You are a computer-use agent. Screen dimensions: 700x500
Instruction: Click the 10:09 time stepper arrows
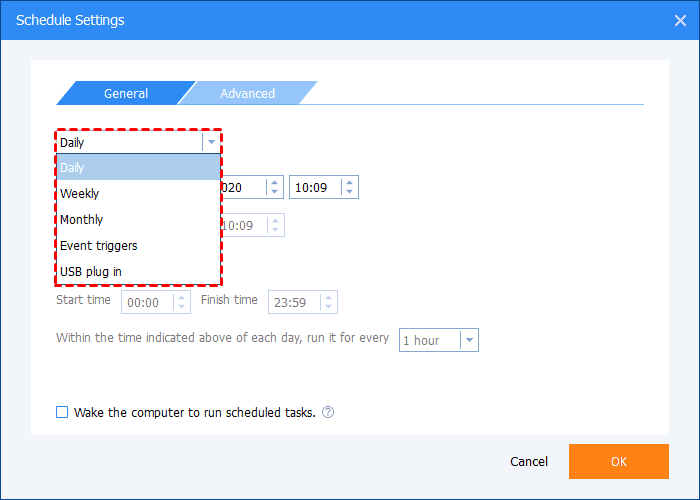click(348, 187)
